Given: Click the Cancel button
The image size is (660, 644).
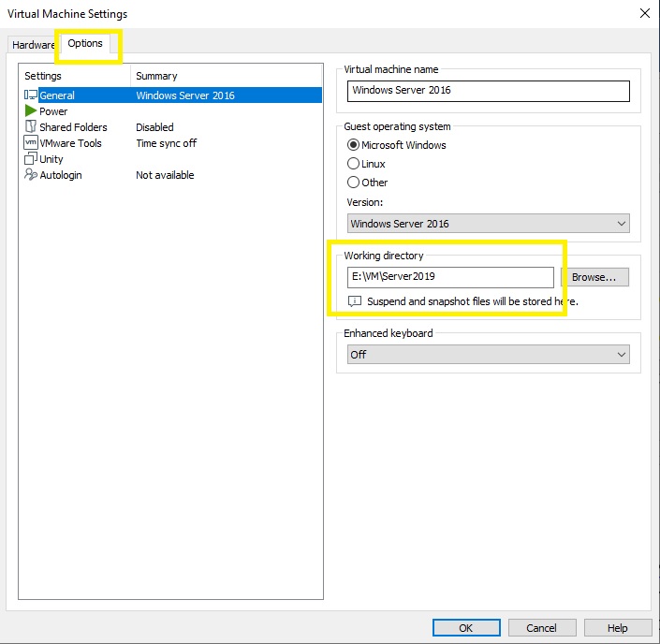Looking at the screenshot, I should [541, 628].
